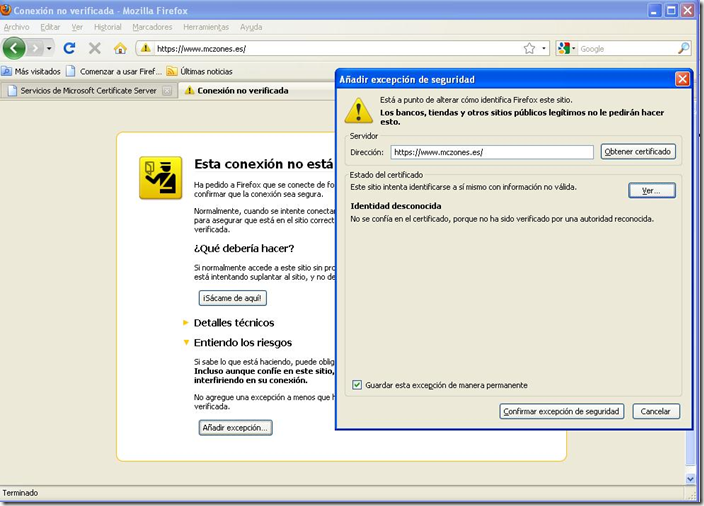This screenshot has width=704, height=506.
Task: Go back with the green Back arrow
Action: point(14,48)
